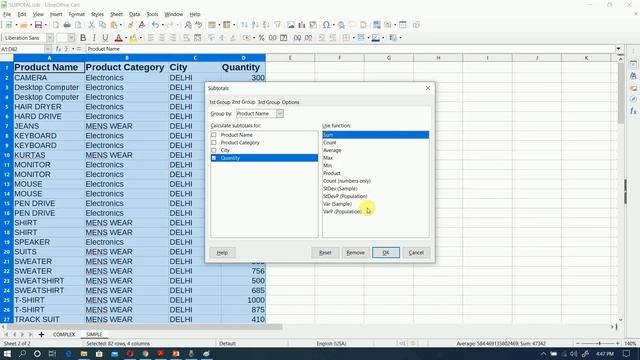Click the highlighting color swatch
640x360 pixels.
pos(133,38)
